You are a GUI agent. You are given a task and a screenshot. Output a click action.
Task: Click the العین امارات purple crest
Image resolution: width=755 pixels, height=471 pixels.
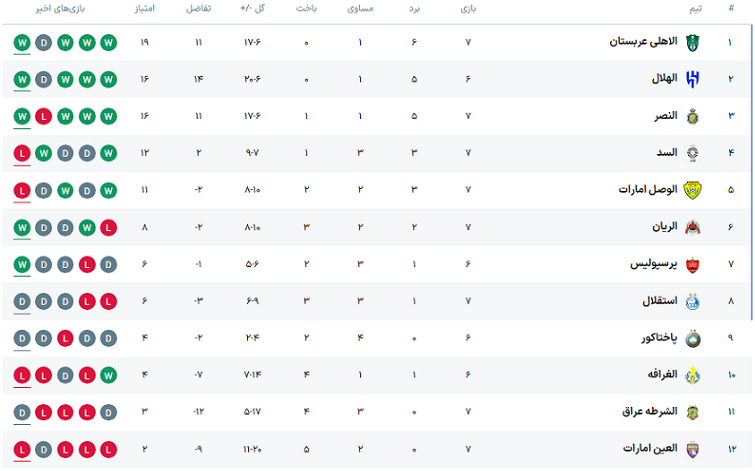pos(692,450)
